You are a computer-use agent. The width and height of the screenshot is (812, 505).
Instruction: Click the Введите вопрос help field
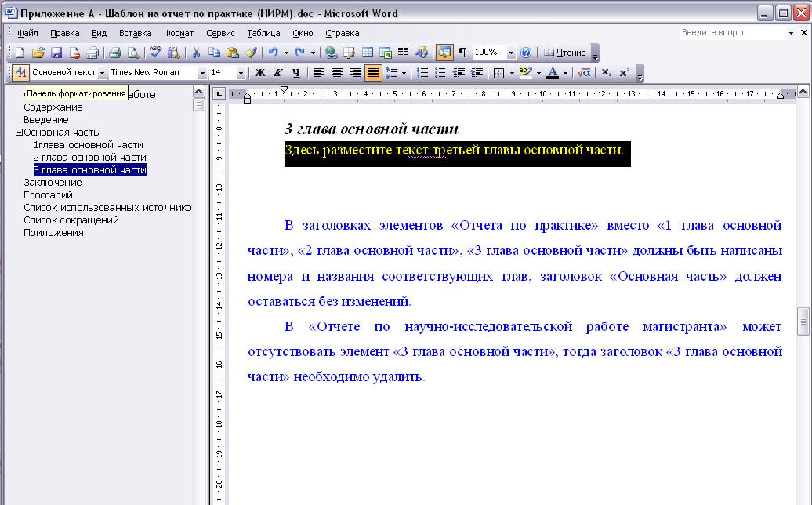734,33
